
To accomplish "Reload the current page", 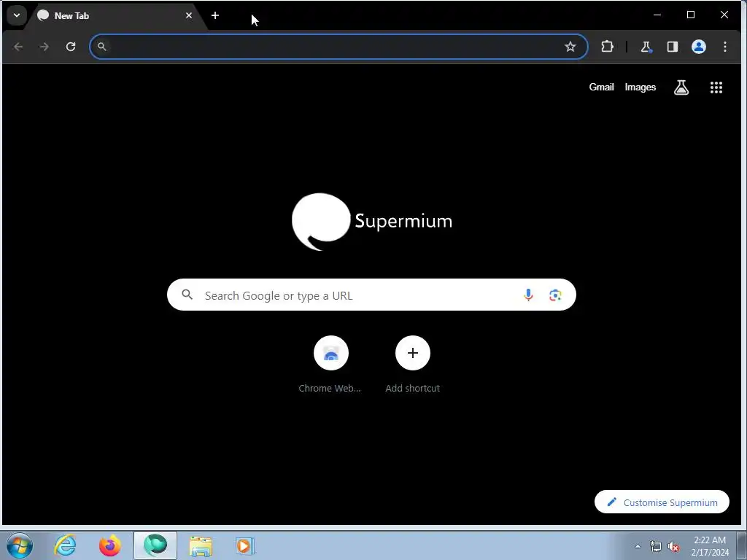I will coord(71,47).
